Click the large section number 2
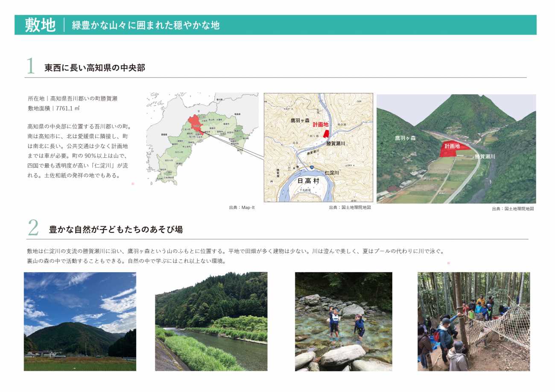 (x=33, y=229)
